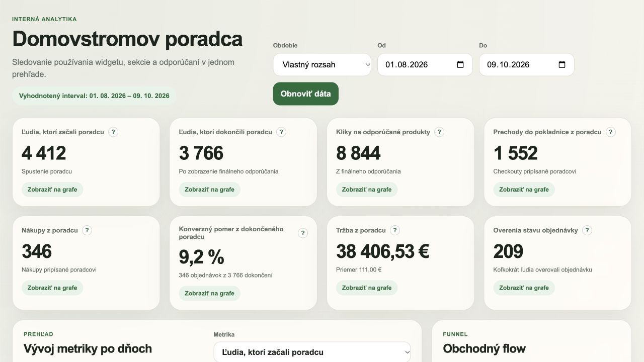644x362 pixels.
Task: Click the INTERNÁ ANALYTIKA label
Action: tap(44, 19)
